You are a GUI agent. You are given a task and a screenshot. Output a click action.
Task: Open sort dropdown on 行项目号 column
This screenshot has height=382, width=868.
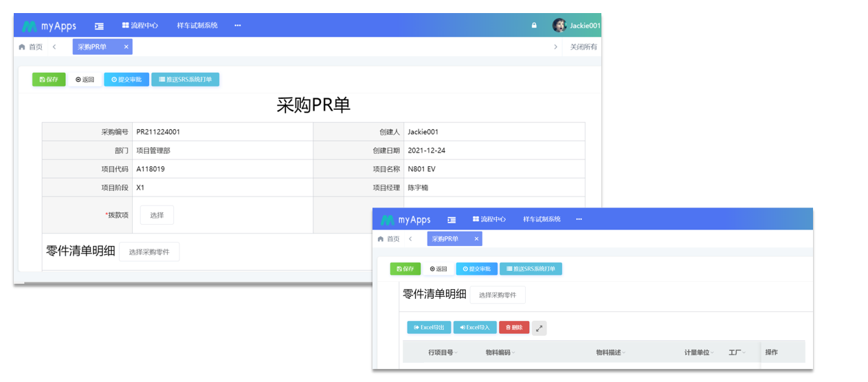point(456,352)
